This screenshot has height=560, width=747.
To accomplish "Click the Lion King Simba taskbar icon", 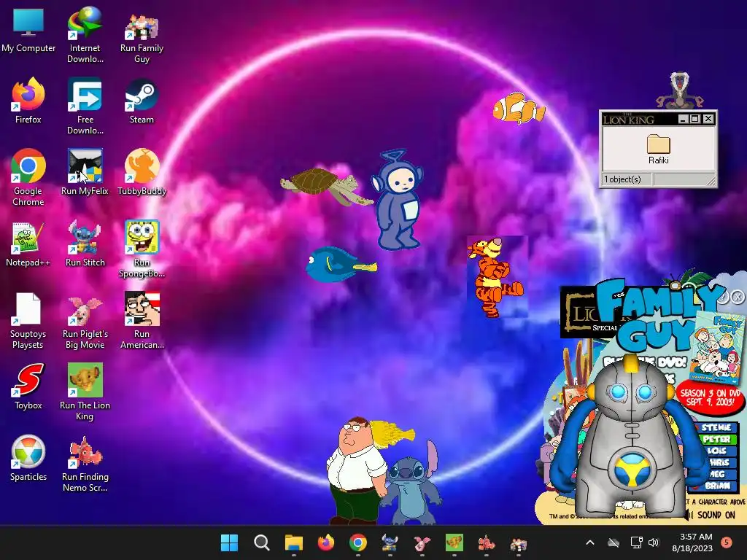I will [x=454, y=542].
